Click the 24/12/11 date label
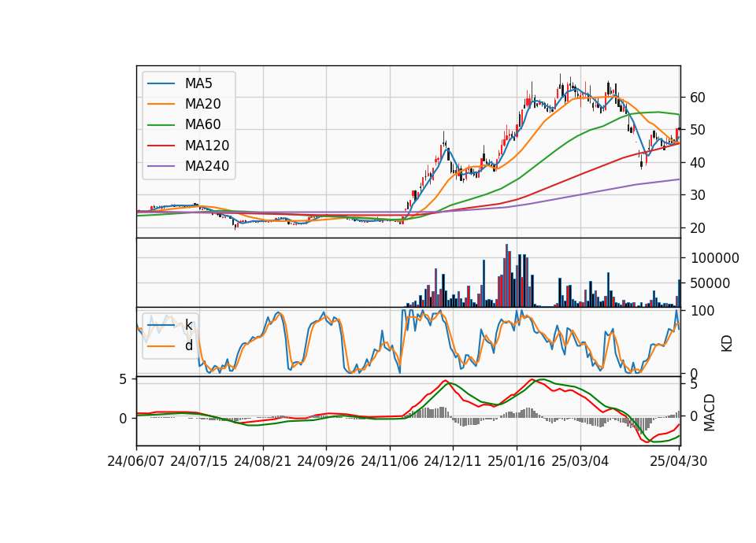 tap(453, 462)
